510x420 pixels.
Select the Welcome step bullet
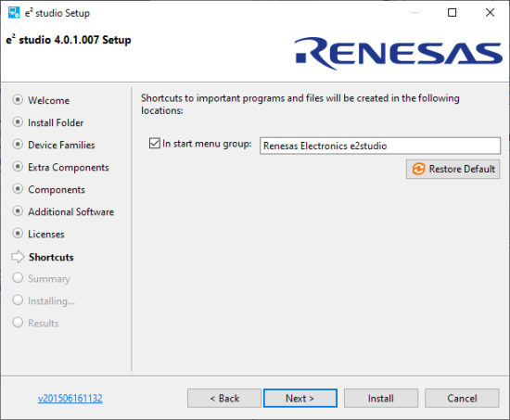coord(18,99)
